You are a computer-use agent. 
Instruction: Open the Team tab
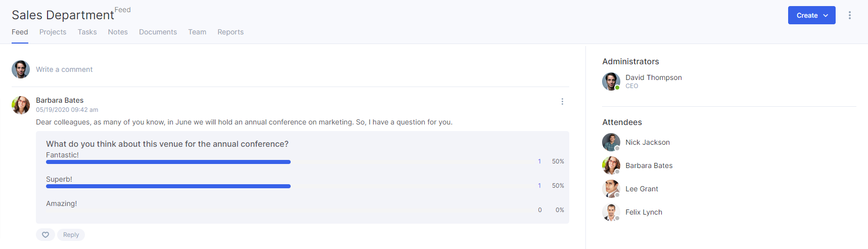click(x=197, y=32)
